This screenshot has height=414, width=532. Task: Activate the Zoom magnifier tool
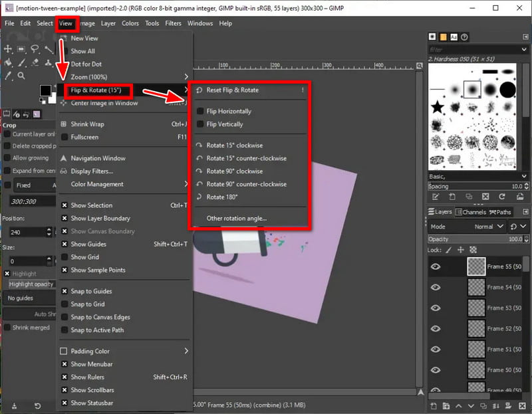click(x=21, y=76)
